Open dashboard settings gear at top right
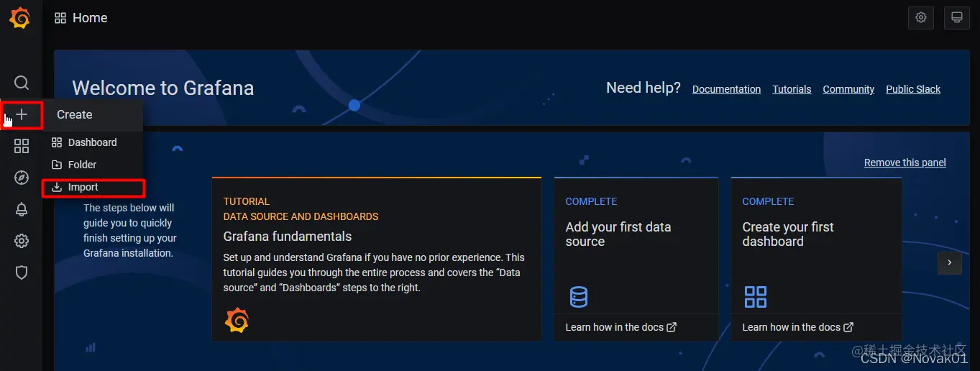Viewport: 980px width, 371px height. [921, 17]
